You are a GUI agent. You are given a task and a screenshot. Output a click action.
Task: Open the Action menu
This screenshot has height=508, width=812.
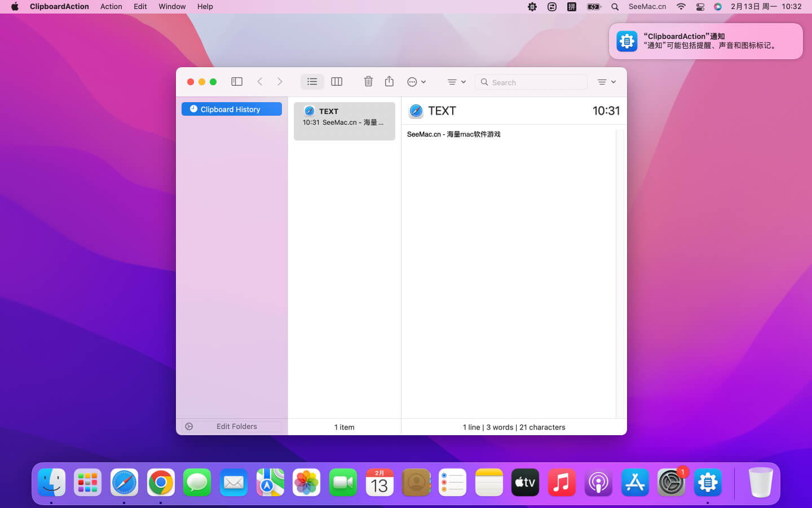point(111,7)
